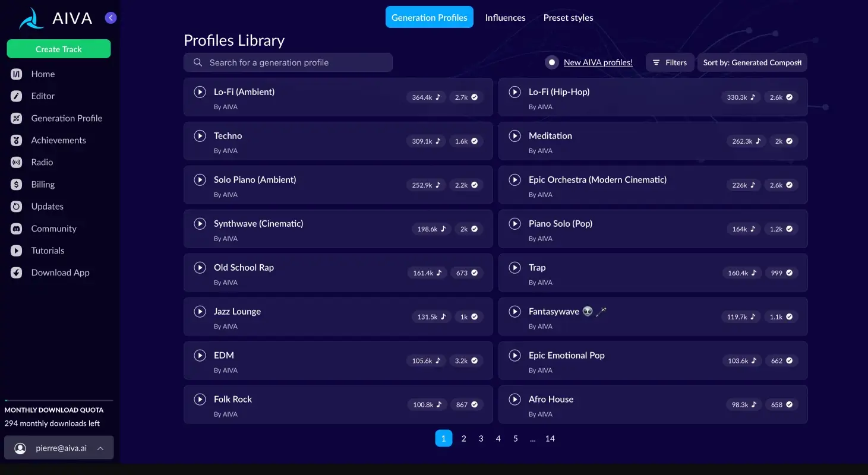Go to page 2 of profiles
868x475 pixels.
click(464, 438)
